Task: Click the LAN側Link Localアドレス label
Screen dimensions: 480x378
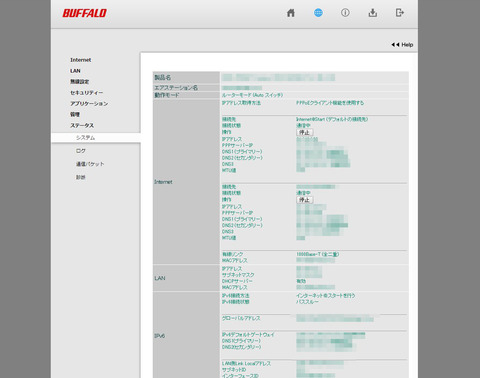Action: click(246, 364)
